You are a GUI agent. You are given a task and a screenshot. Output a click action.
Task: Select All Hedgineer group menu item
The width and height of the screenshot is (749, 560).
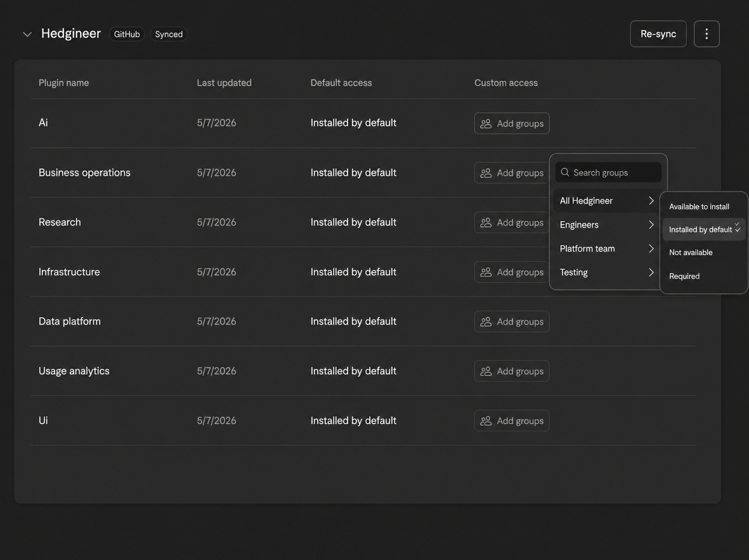click(x=606, y=201)
